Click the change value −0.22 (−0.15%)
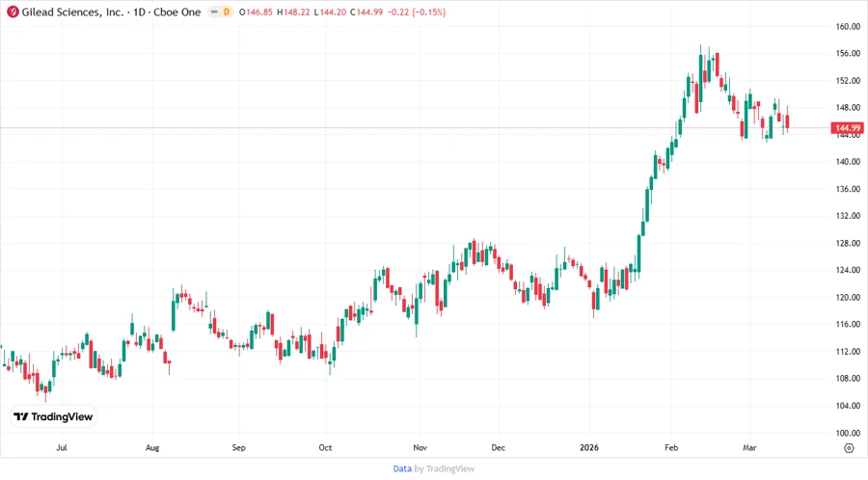 417,13
